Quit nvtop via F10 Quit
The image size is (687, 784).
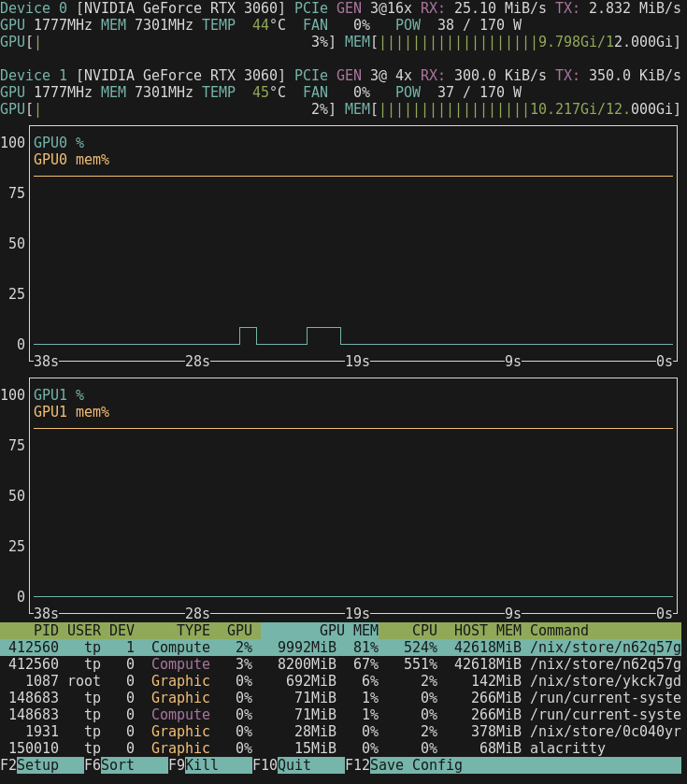point(293,765)
